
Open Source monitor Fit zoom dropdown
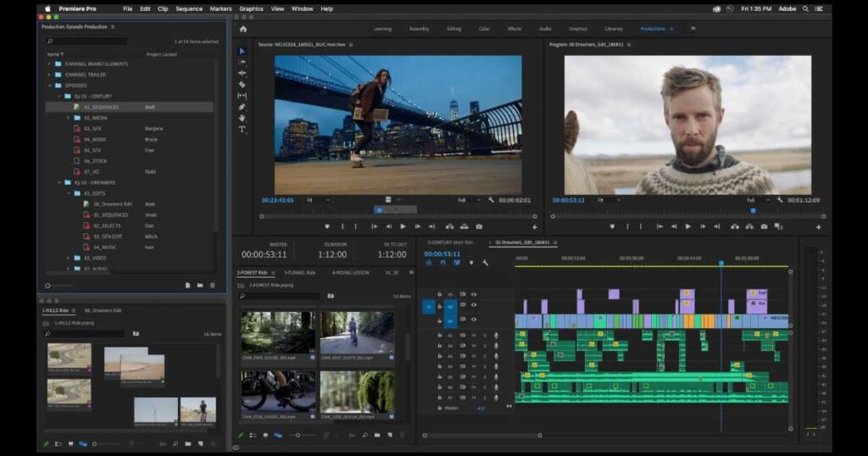pos(319,200)
